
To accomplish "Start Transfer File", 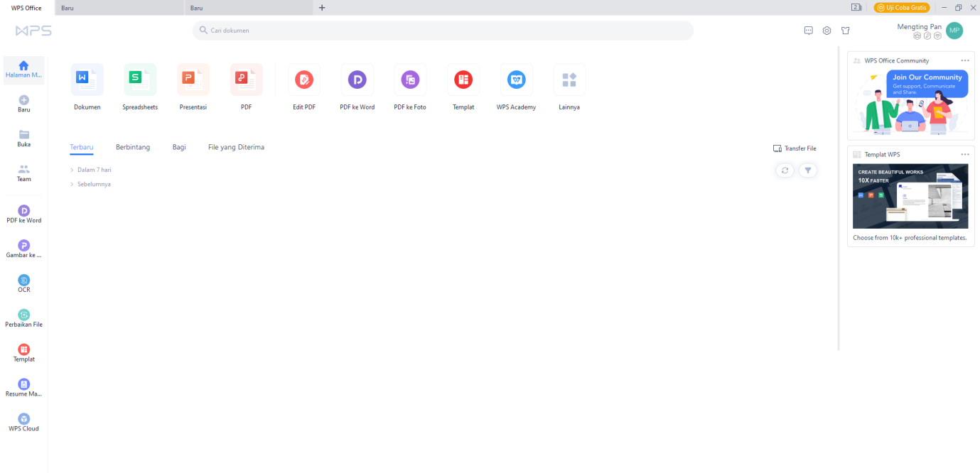I will click(x=795, y=148).
